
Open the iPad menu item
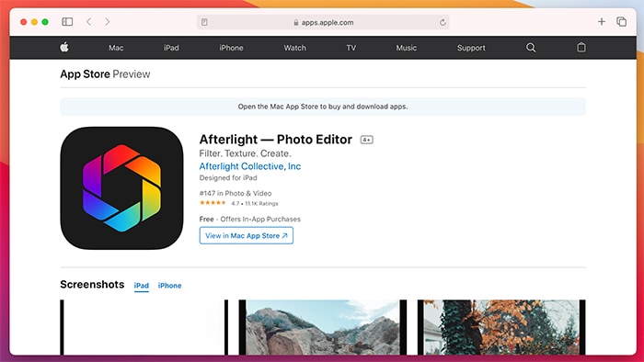(x=171, y=48)
